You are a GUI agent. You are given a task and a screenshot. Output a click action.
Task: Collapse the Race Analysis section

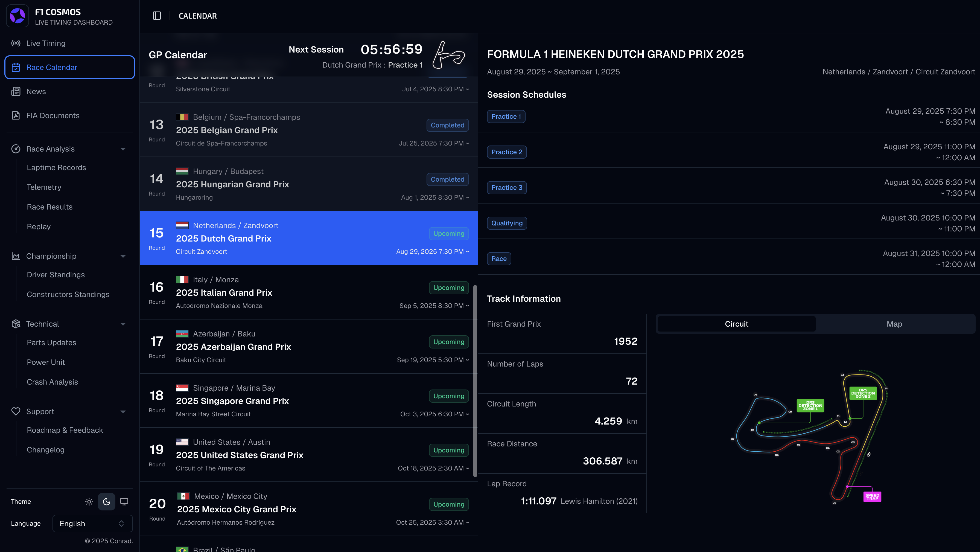tap(123, 149)
